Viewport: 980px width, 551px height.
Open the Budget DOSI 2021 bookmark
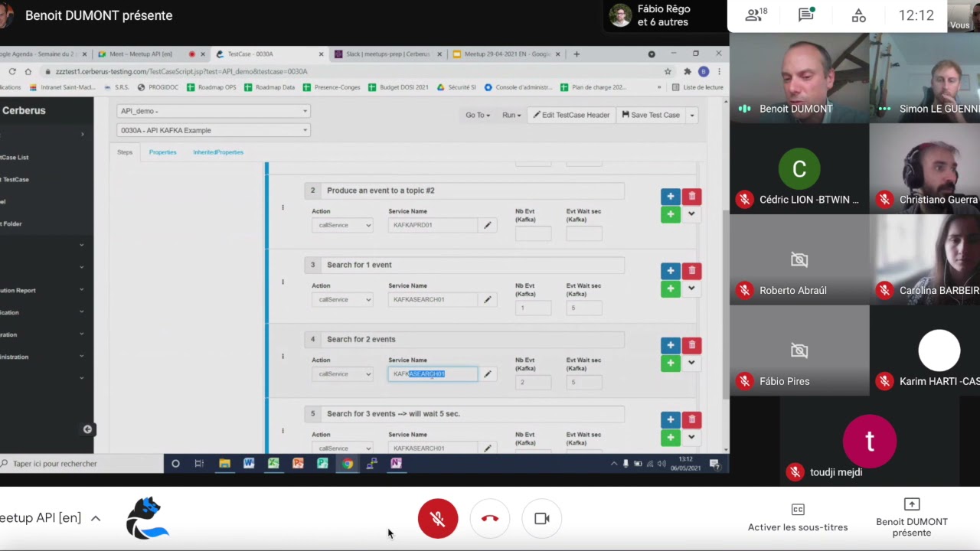coord(397,87)
